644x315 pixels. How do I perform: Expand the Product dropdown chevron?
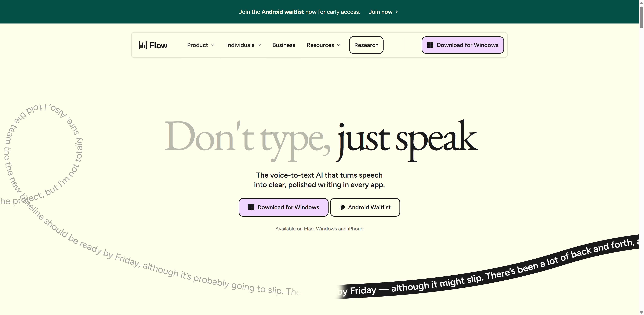pos(213,45)
